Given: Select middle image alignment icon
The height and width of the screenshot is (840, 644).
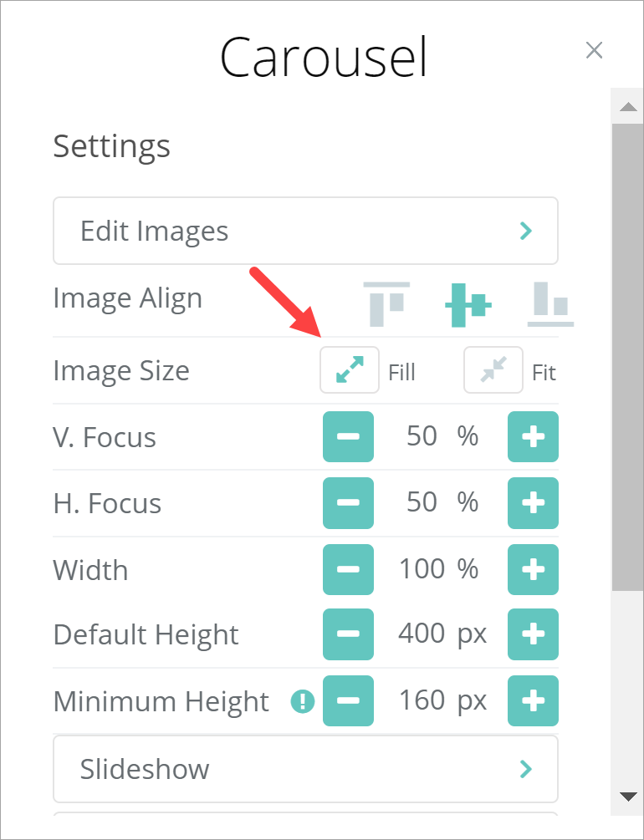Looking at the screenshot, I should tap(468, 304).
